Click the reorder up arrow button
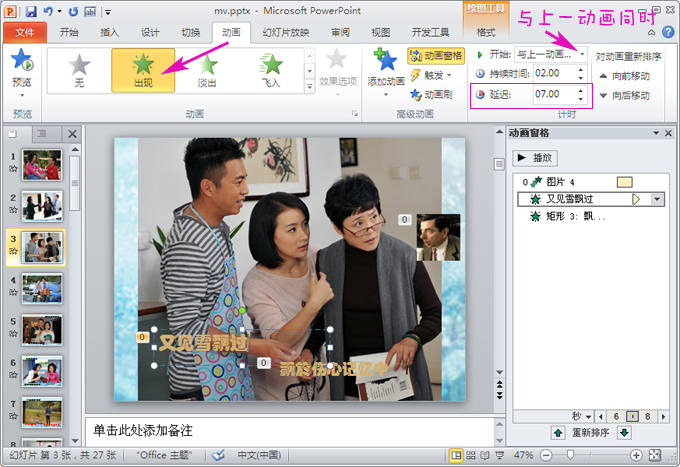 tap(558, 432)
